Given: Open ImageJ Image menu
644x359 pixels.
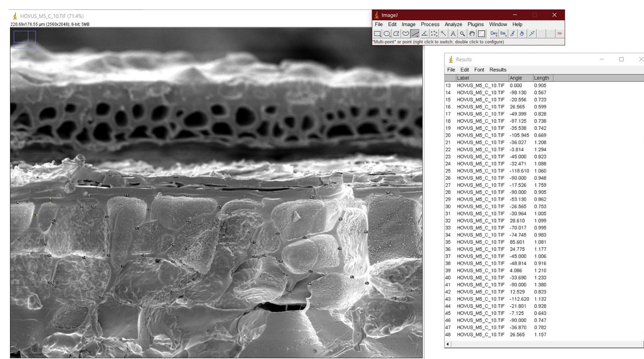Looking at the screenshot, I should 408,24.
